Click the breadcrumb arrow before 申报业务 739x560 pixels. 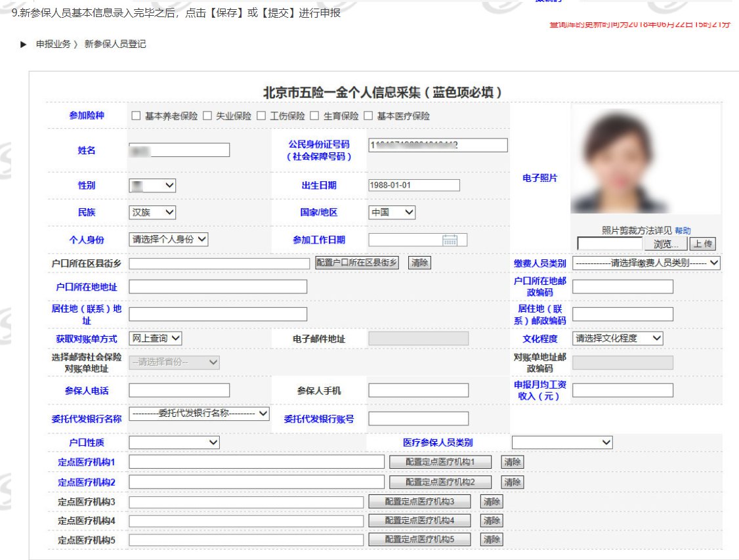(x=24, y=45)
